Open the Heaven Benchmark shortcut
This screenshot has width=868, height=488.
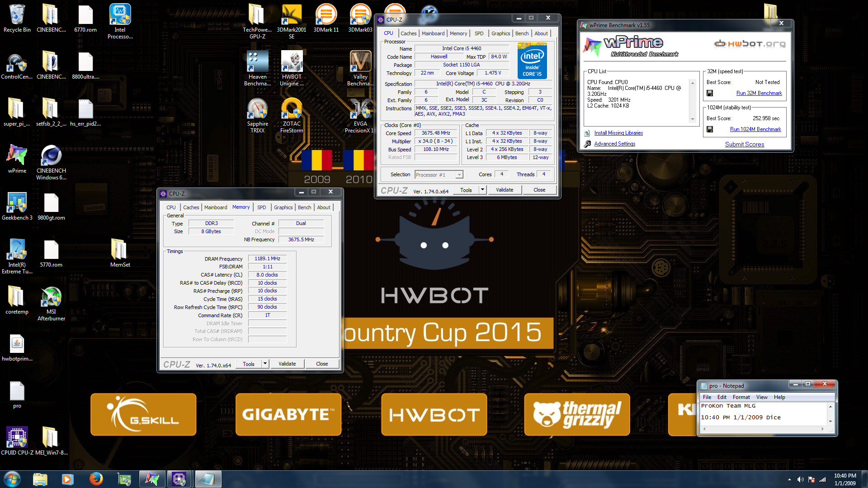[257, 68]
